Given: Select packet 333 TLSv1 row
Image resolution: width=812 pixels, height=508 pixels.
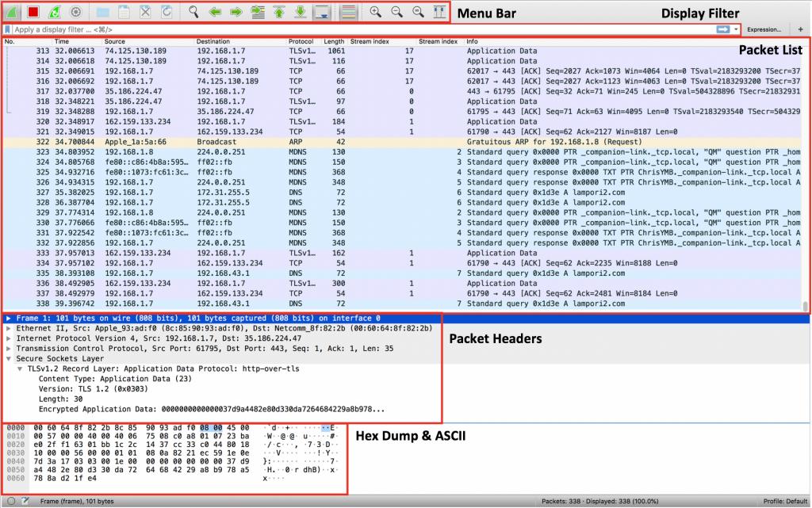Looking at the screenshot, I should tap(403, 253).
